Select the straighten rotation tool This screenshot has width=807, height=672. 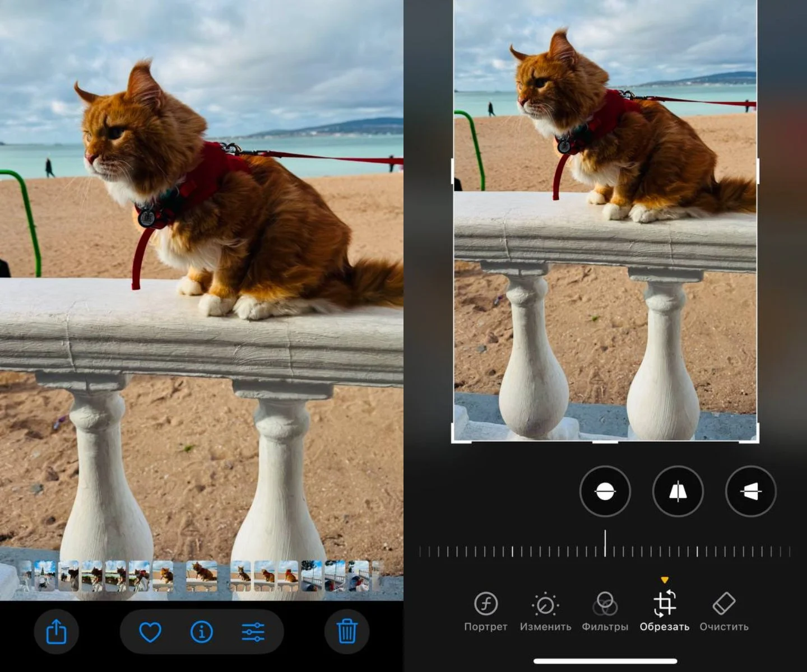pyautogui.click(x=605, y=492)
